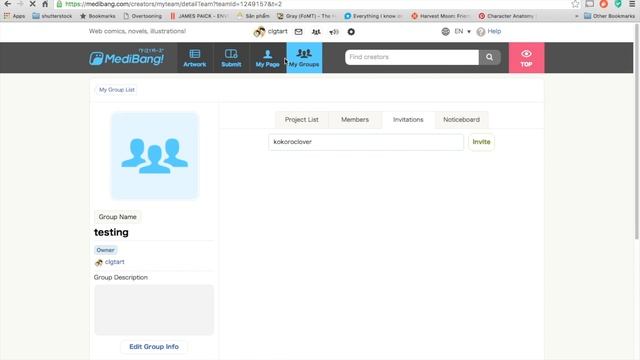Click the Group Name label
The height and width of the screenshot is (360, 640).
[118, 217]
